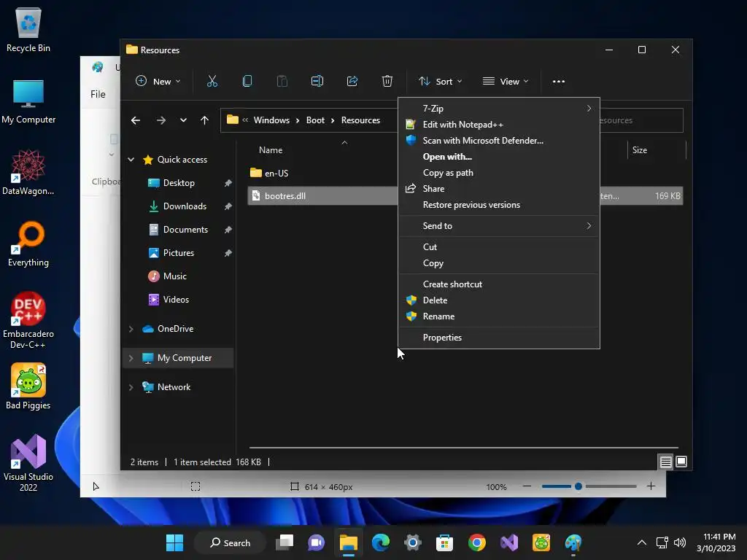Expand the Network tree node

pyautogui.click(x=131, y=387)
